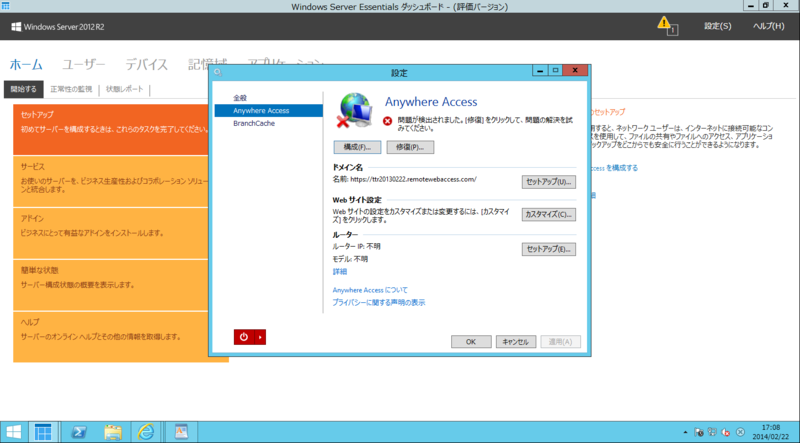800x443 pixels.
Task: Click the 修復(P)... button
Action: click(410, 147)
